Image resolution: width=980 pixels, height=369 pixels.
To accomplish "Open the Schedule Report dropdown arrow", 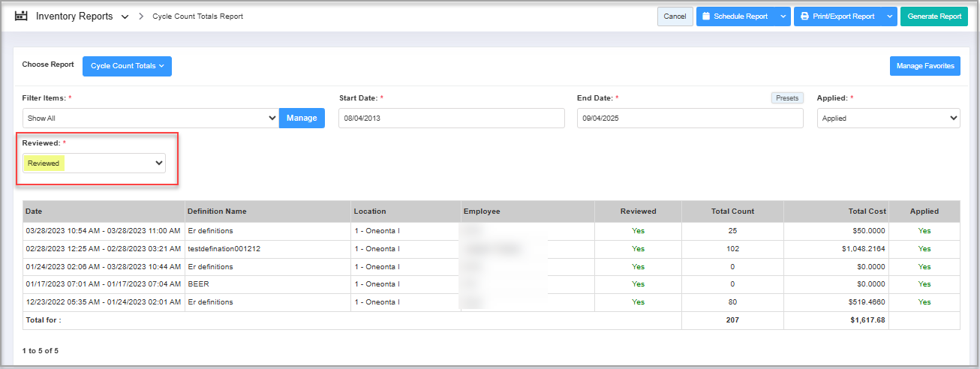I will pos(783,16).
